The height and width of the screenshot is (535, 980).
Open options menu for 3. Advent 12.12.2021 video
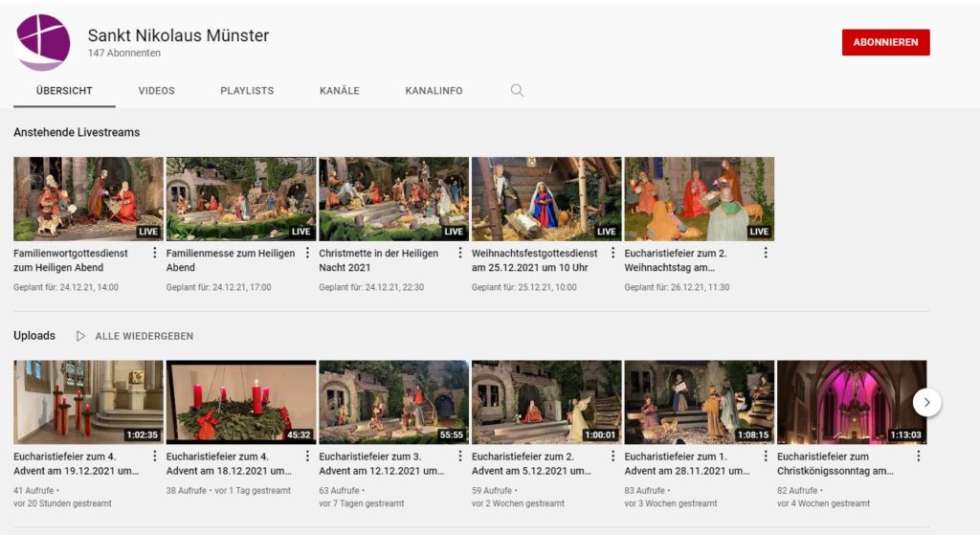pyautogui.click(x=460, y=456)
